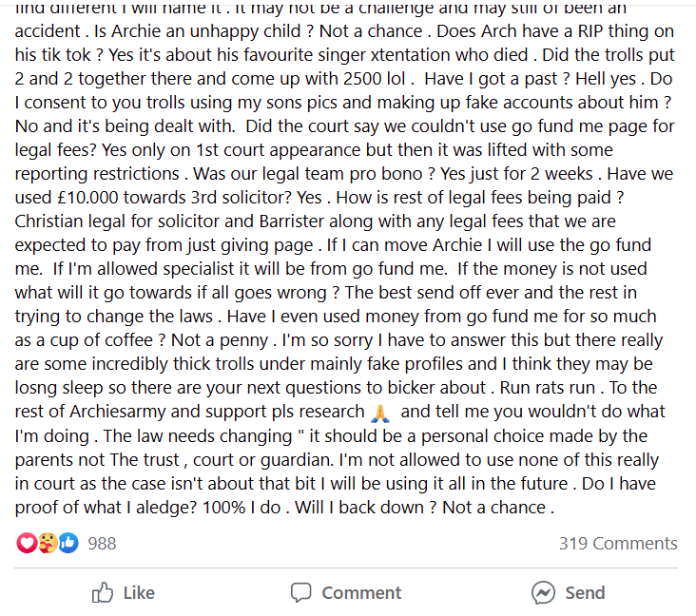Open the 319 Comments link
This screenshot has width=696, height=616.
tap(618, 543)
